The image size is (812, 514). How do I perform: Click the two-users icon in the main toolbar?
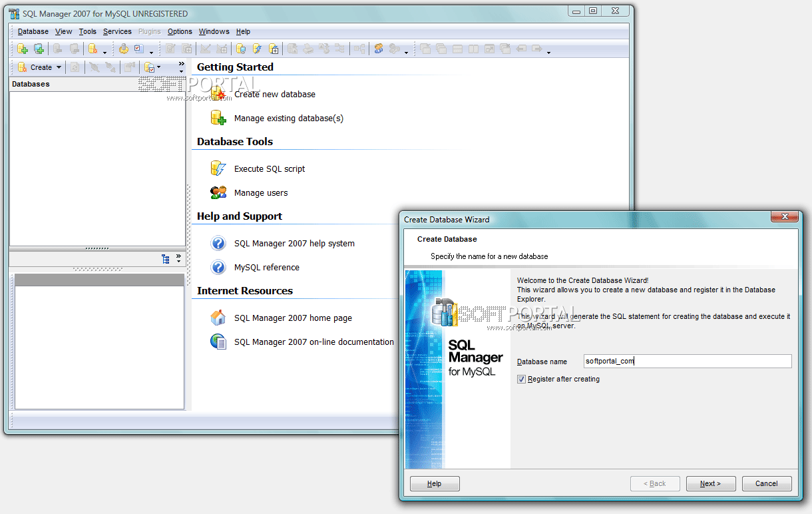[x=379, y=49]
